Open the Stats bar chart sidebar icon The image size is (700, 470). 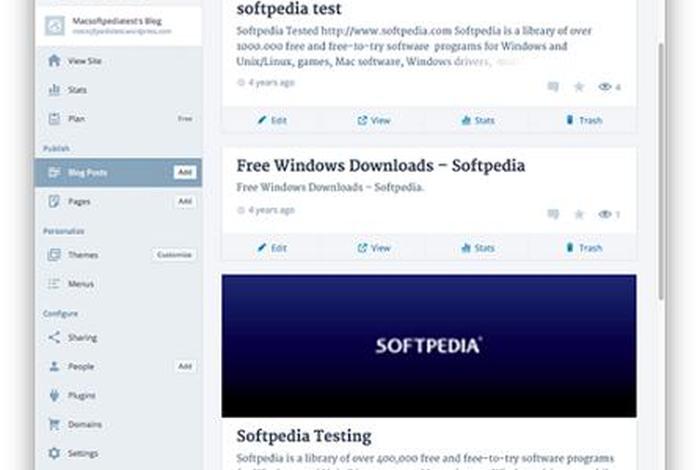54,90
